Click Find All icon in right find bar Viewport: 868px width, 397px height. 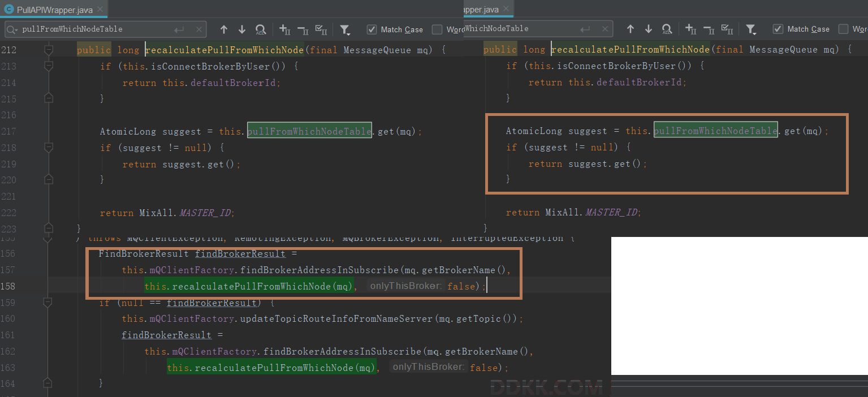[667, 29]
